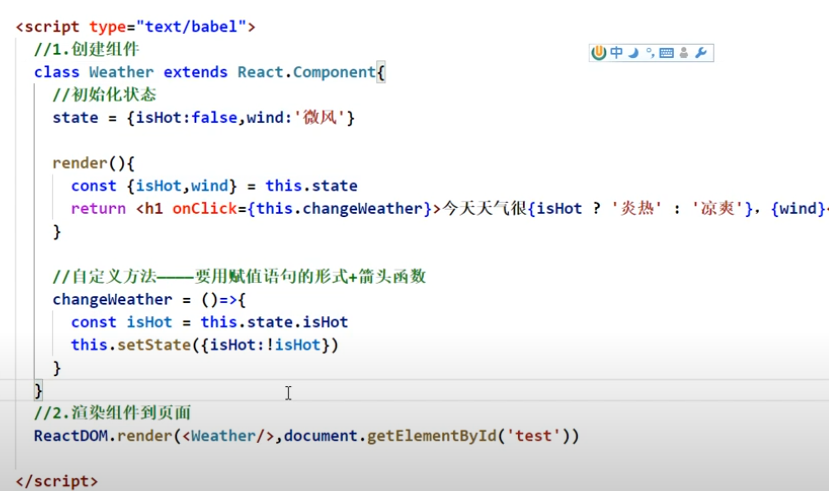This screenshot has height=491, width=829.
Task: Click the IME logo icon on the input toolbar
Action: (599, 53)
